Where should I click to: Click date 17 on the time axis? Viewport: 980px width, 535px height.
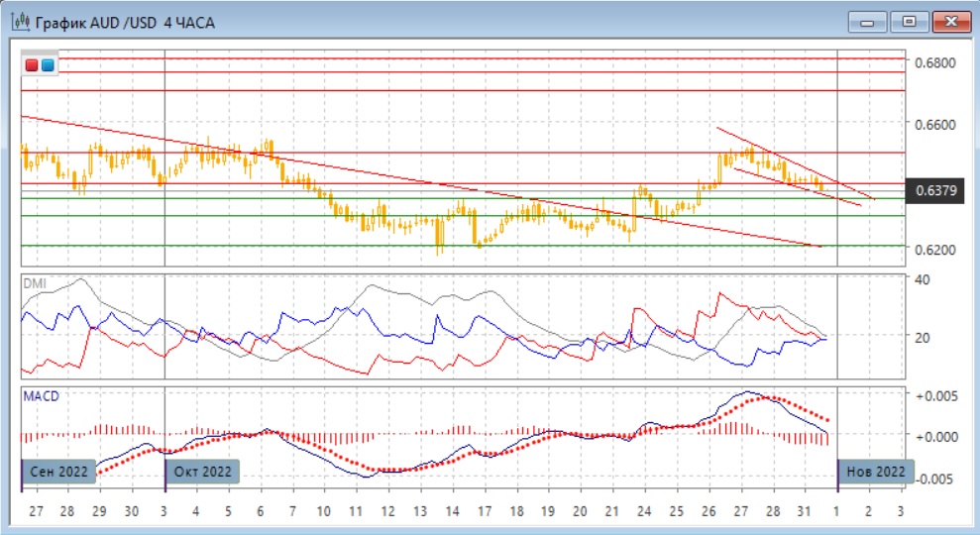coord(483,511)
